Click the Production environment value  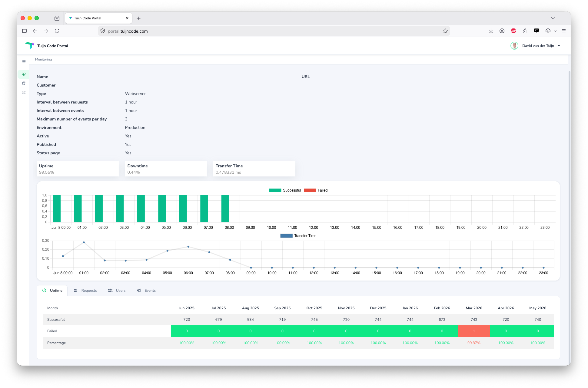click(135, 127)
